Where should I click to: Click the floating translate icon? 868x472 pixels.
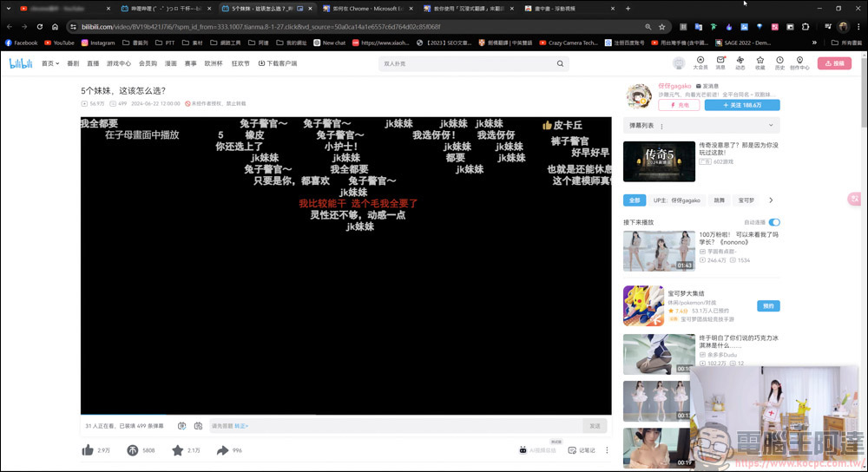(x=854, y=200)
